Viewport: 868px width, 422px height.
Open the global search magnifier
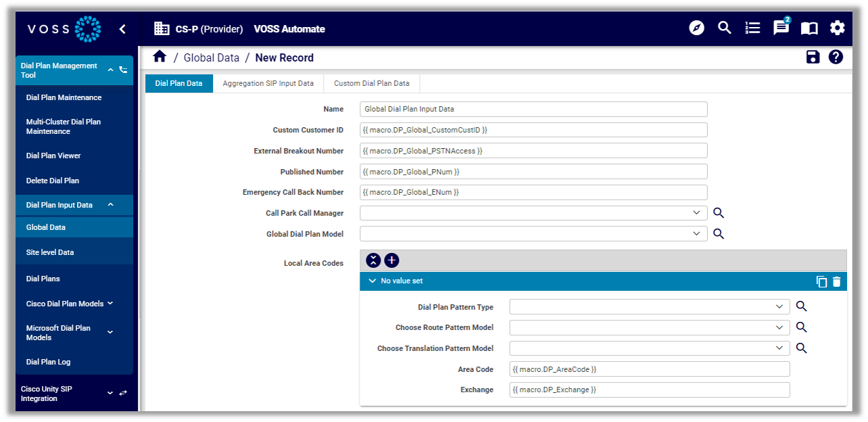(724, 28)
